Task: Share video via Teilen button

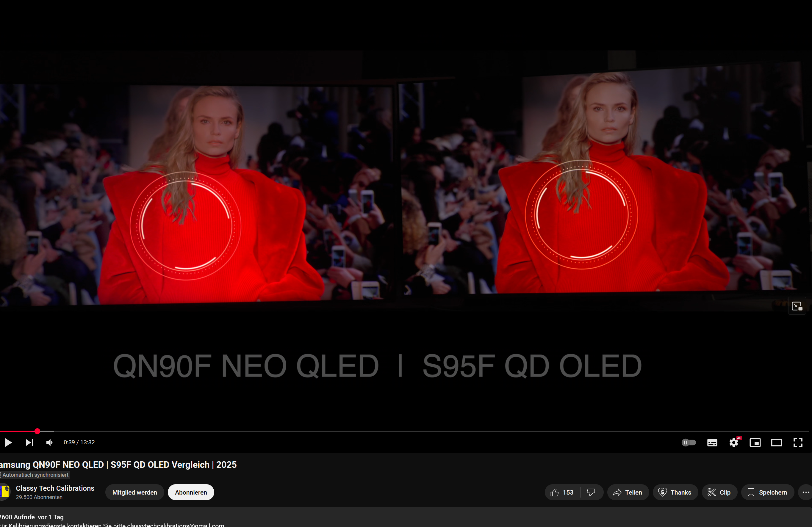Action: click(x=628, y=492)
